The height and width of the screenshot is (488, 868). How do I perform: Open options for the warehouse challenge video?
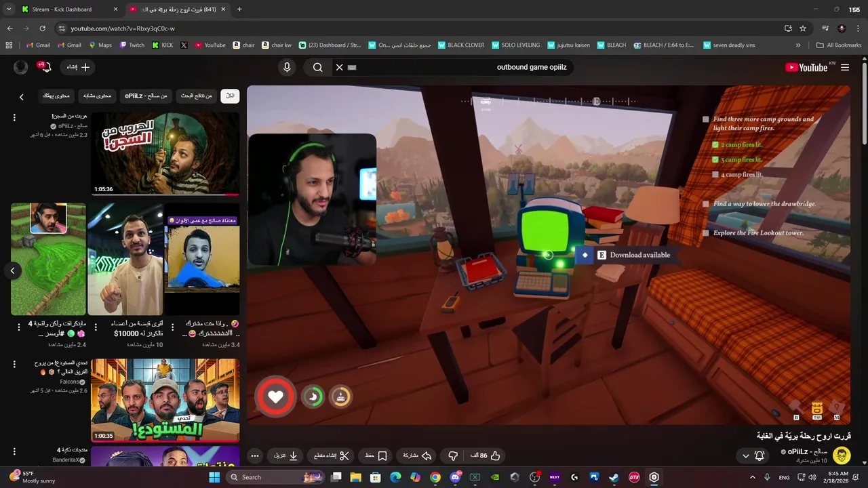click(14, 365)
